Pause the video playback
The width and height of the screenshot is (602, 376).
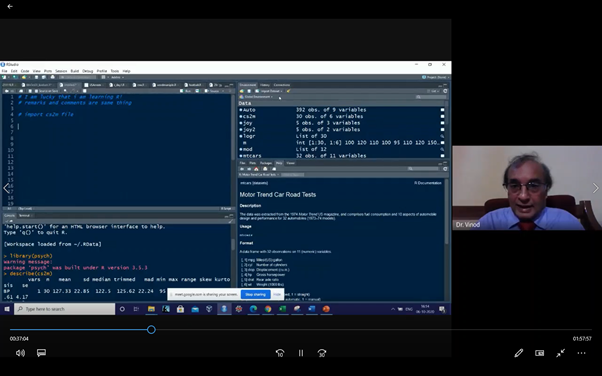tap(301, 353)
